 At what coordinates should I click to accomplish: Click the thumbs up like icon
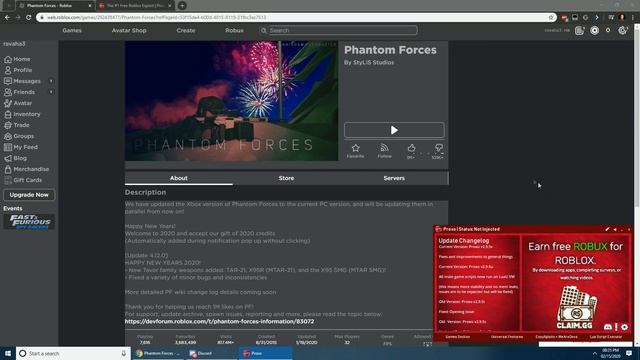tap(411, 148)
